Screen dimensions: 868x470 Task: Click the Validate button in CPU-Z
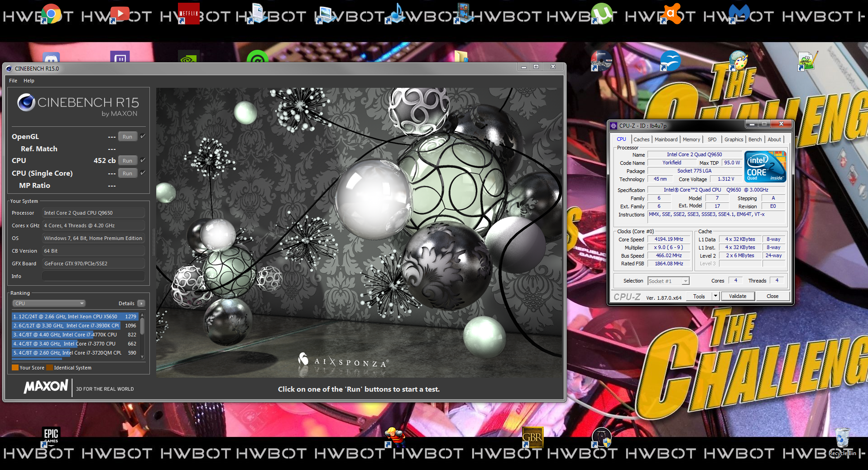click(738, 296)
